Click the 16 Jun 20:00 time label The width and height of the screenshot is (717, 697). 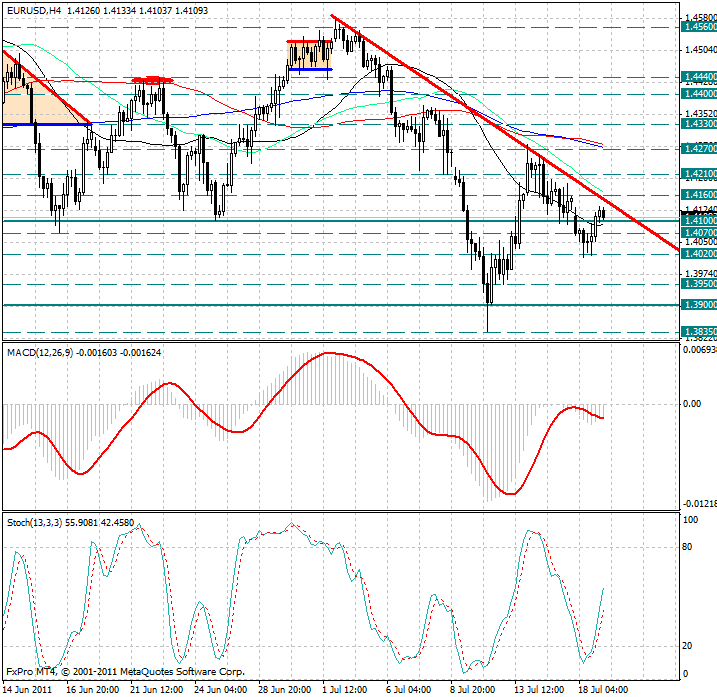point(92,689)
